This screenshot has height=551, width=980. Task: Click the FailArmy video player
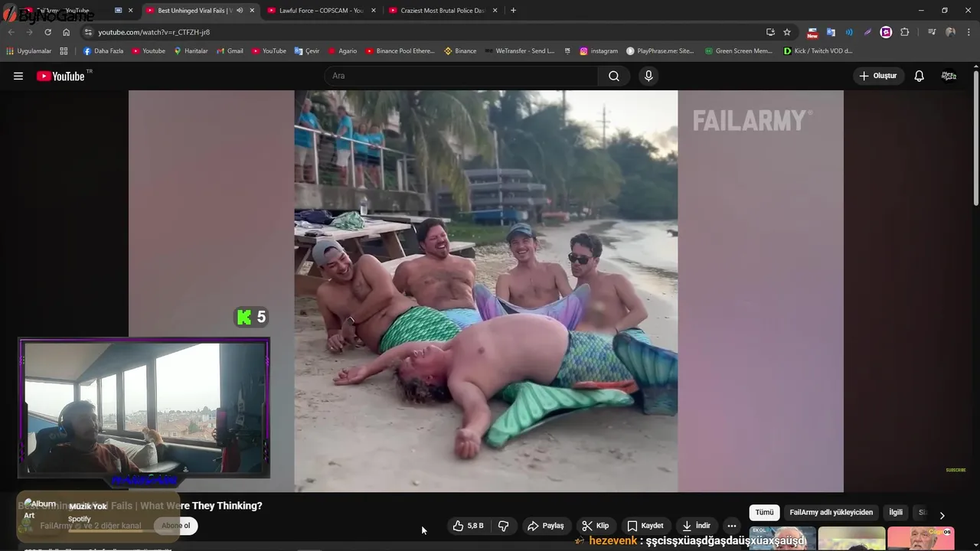(x=485, y=291)
